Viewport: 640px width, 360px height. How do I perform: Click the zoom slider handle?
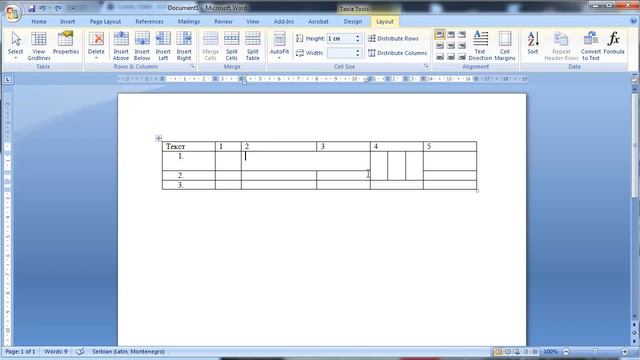[x=596, y=351]
